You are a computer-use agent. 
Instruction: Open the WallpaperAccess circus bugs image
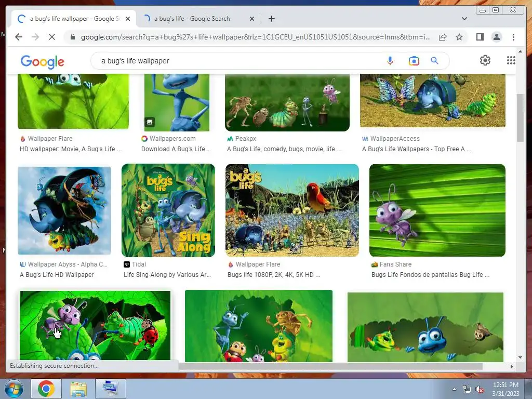(x=433, y=101)
